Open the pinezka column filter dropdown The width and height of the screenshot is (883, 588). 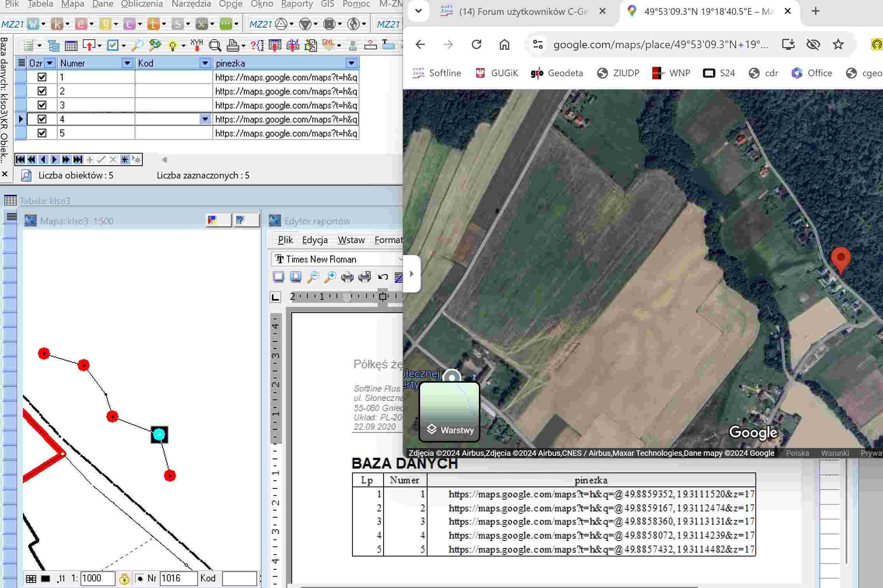(x=351, y=63)
